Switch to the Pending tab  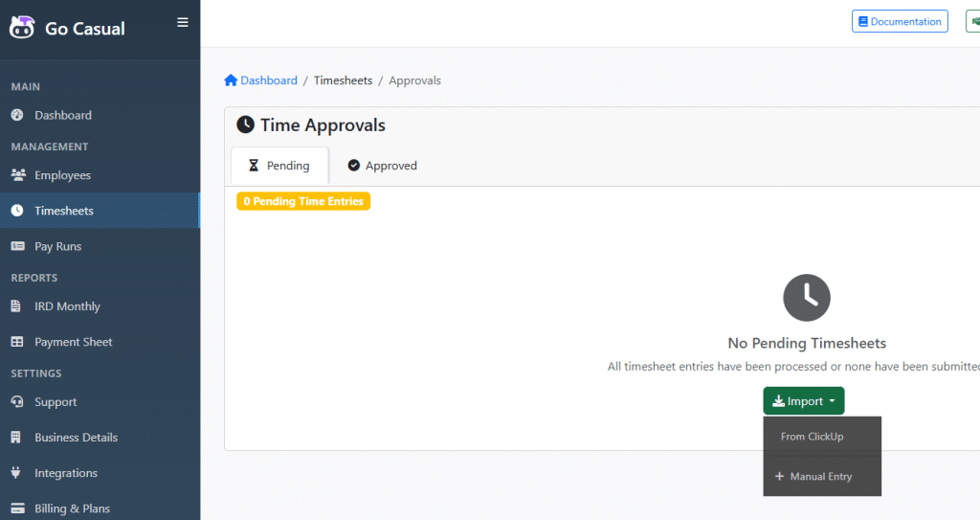pos(279,166)
